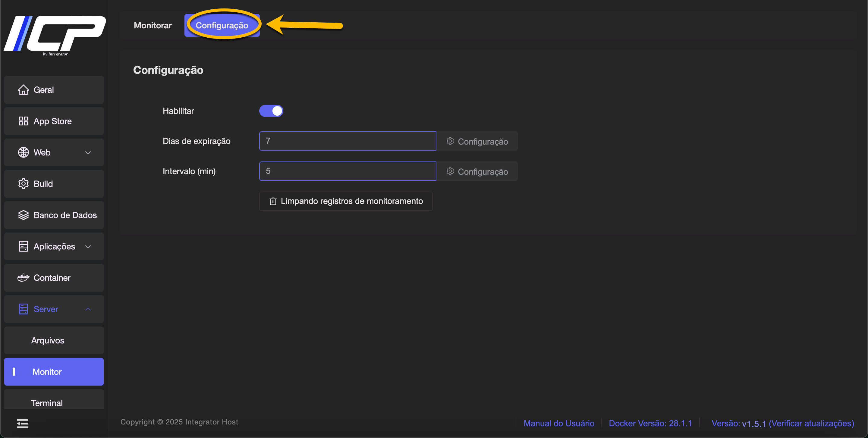Toggle the Habilitar switch off
The image size is (868, 438).
[x=271, y=111]
